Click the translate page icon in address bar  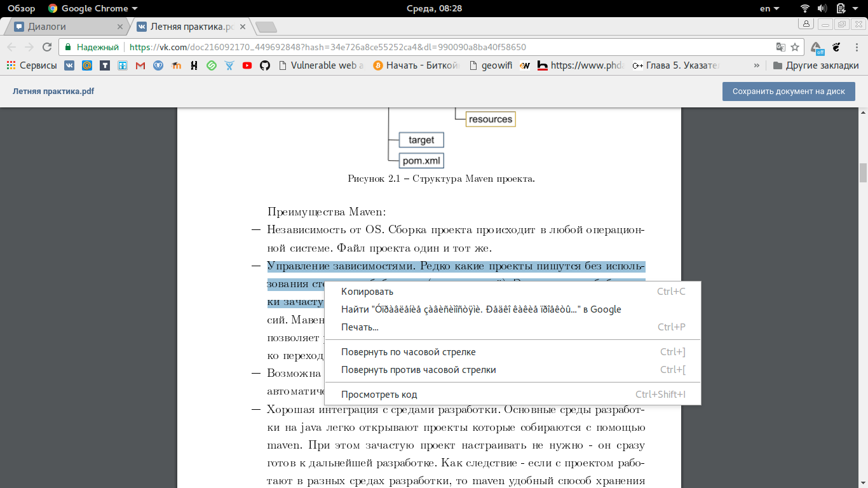(x=780, y=47)
